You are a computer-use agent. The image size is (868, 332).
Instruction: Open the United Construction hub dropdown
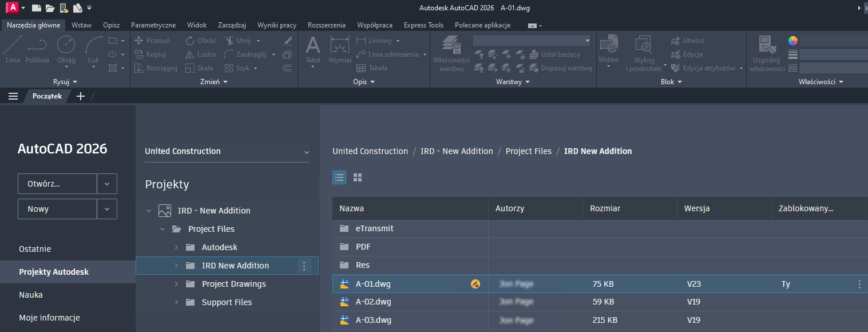click(227, 152)
